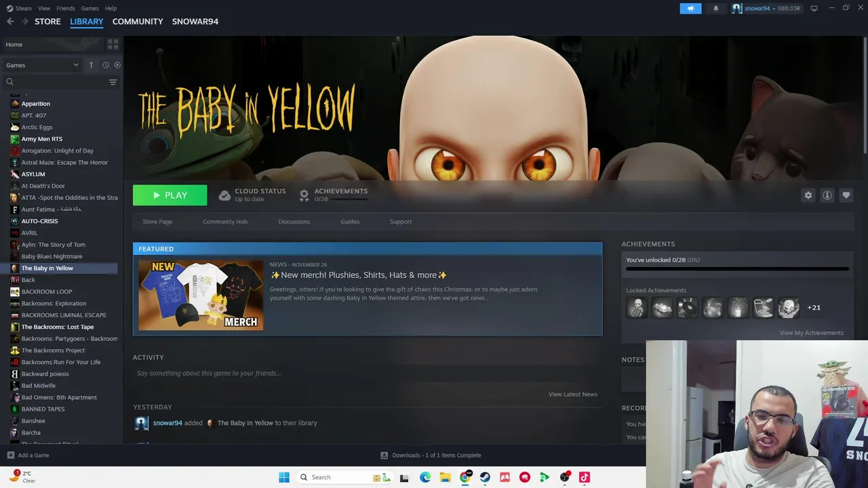Click Add a Game plus icon
Viewport: 868px width, 488px height.
pos(10,455)
